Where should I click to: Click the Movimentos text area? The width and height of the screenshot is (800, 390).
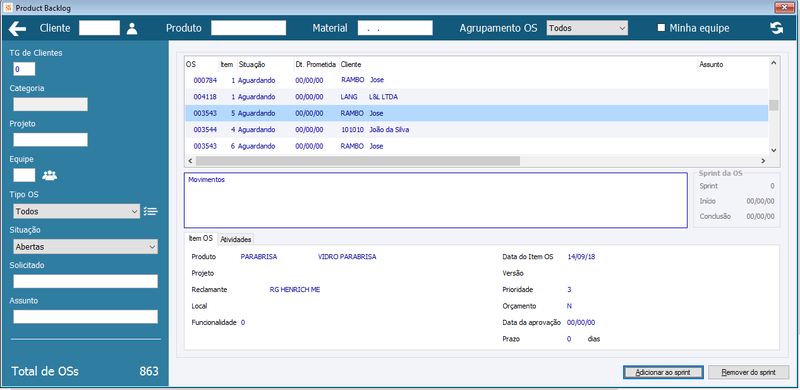436,200
